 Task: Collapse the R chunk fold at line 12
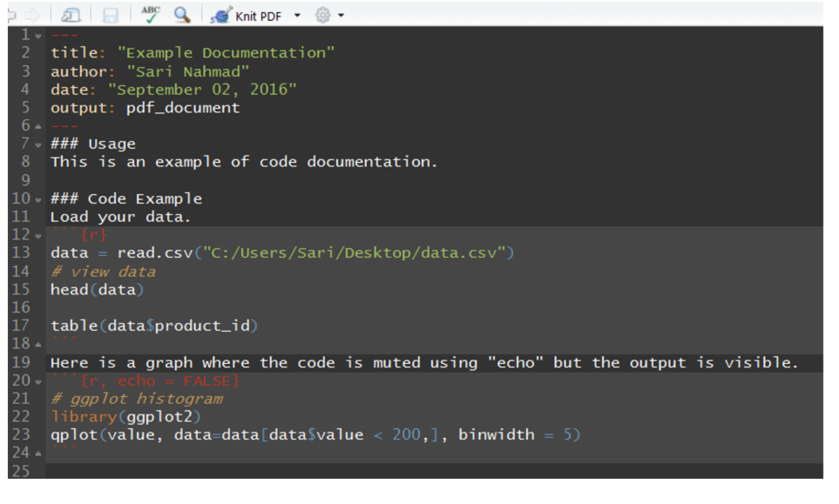[x=38, y=236]
